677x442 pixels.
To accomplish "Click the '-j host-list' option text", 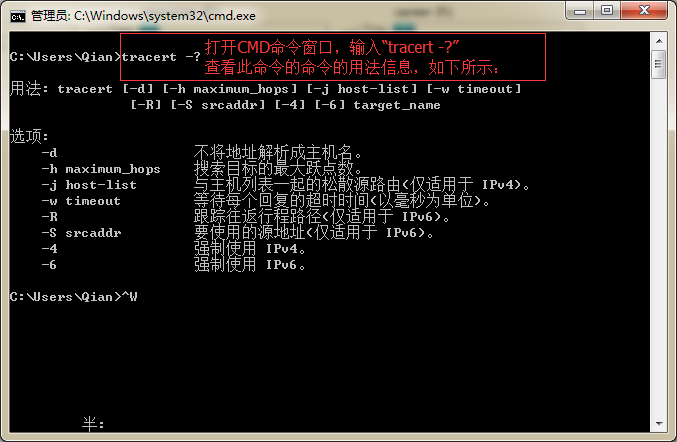I will [89, 185].
